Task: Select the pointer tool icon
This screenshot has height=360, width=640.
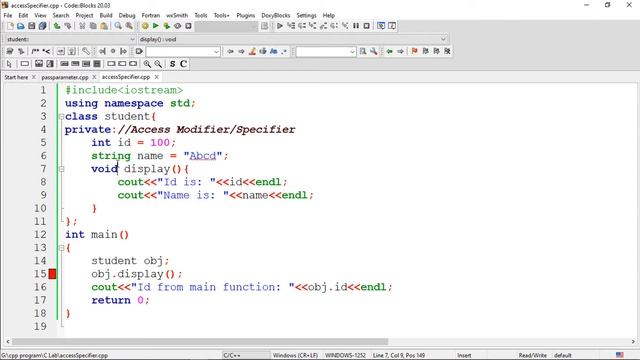Action: point(9,64)
